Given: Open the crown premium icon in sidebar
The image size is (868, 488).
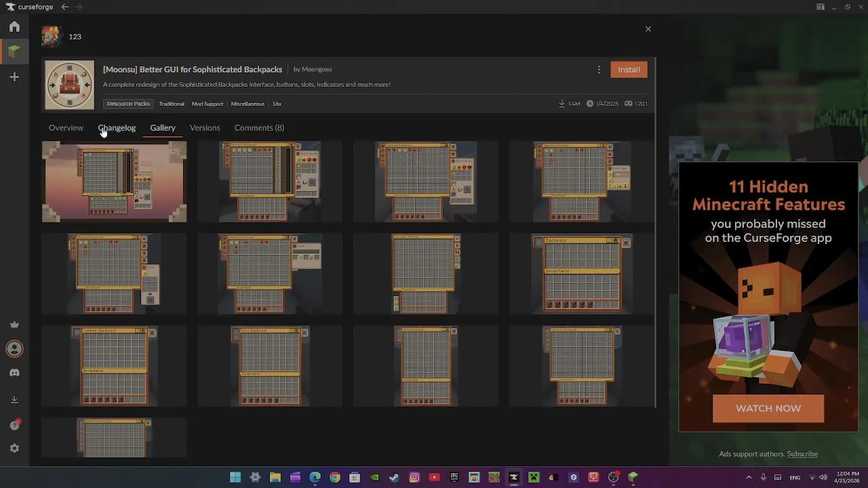Looking at the screenshot, I should tap(14, 325).
